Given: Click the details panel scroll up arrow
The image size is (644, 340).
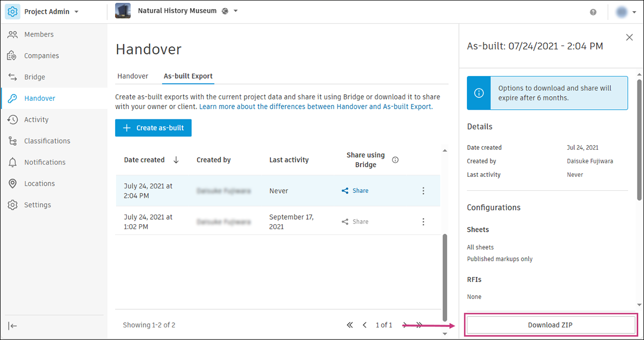Looking at the screenshot, I should click(639, 75).
